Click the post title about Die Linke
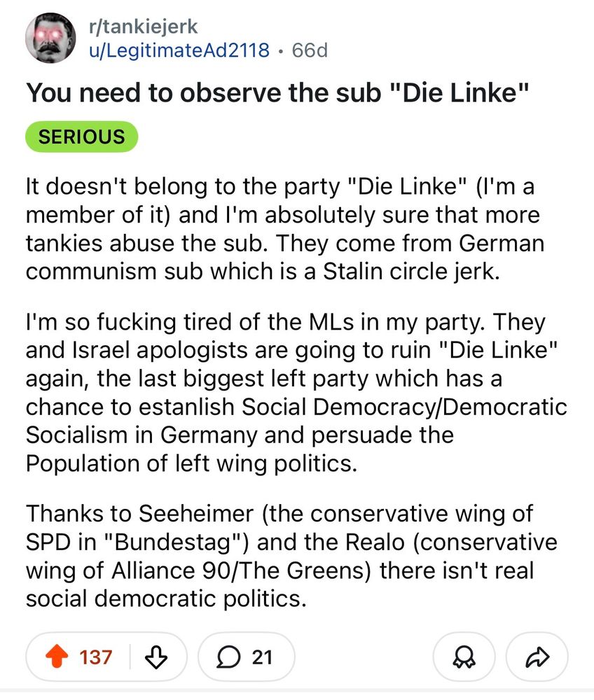This screenshot has width=594, height=700. [x=277, y=93]
